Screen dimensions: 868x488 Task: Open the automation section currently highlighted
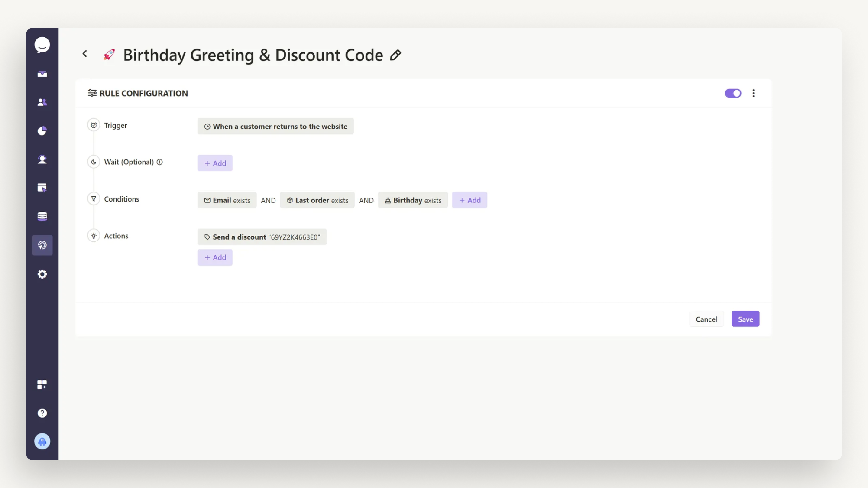tap(42, 245)
